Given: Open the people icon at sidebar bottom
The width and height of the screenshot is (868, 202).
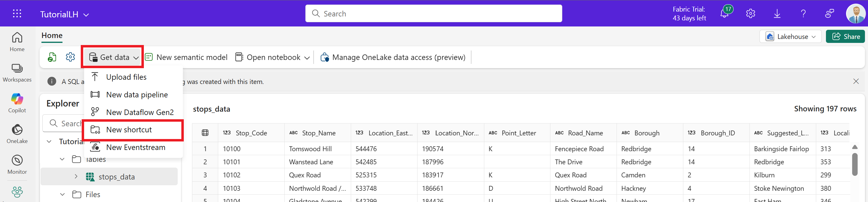Looking at the screenshot, I should [x=17, y=192].
